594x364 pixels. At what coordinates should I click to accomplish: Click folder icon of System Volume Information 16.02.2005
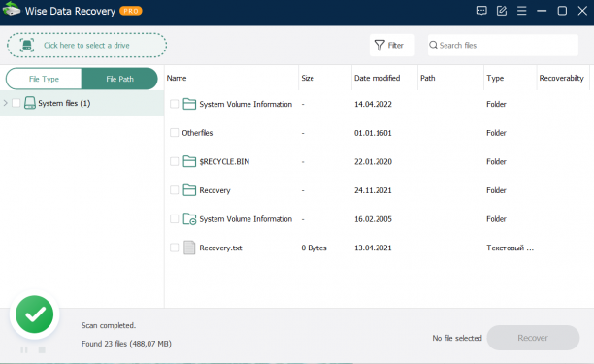pos(189,219)
